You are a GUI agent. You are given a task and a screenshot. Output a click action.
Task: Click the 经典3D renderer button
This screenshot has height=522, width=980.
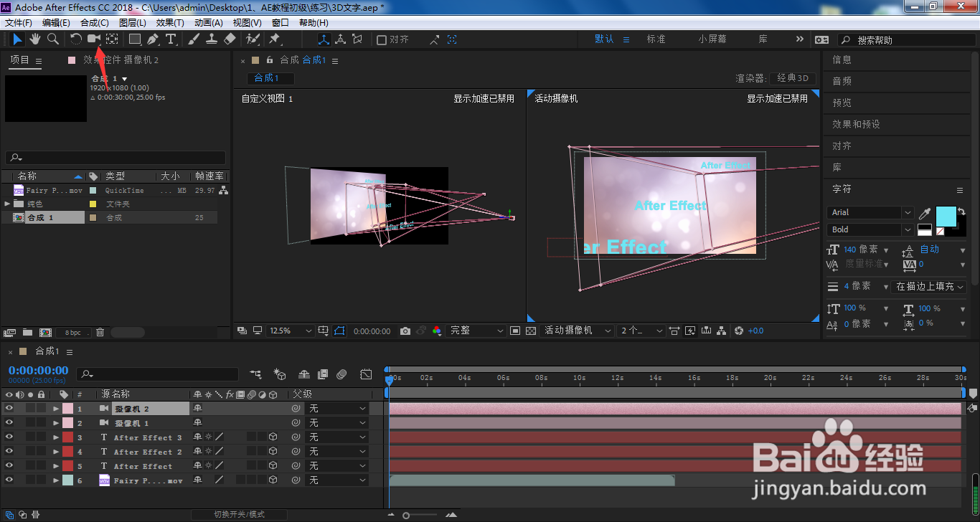(791, 78)
